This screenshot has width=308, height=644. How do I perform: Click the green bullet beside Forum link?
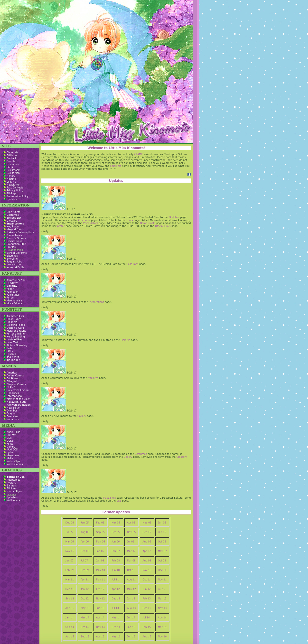4,298
